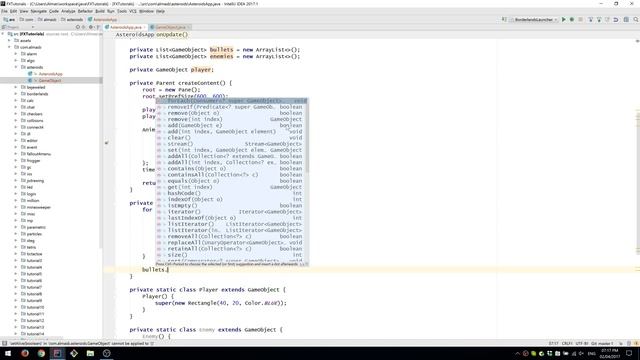Open the Help menu
Image resolution: width=640 pixels, height=360 pixels.
click(x=160, y=11)
